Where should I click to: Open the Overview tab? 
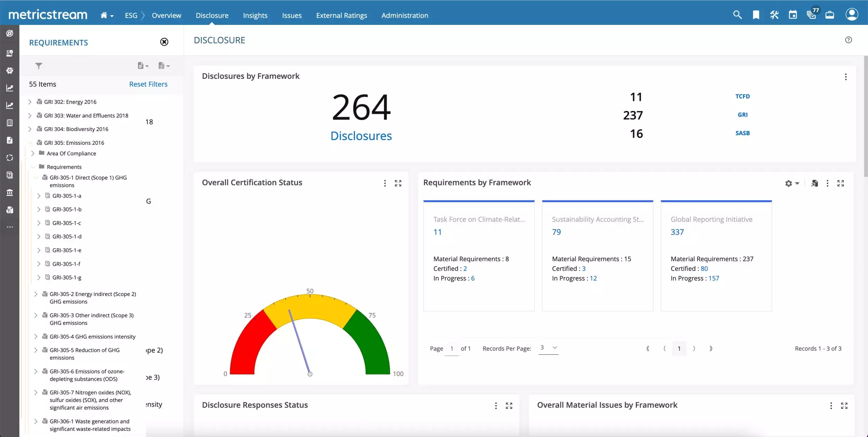[166, 15]
